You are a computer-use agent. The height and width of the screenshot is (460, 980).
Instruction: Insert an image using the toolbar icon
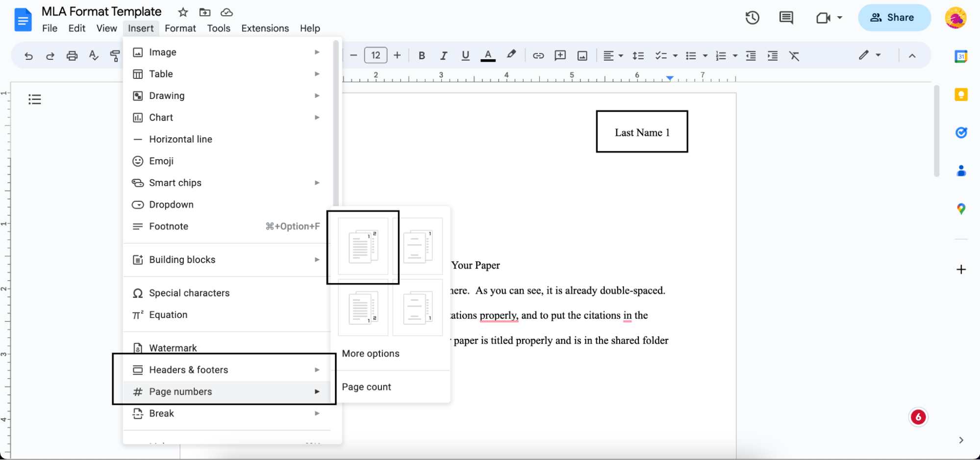(x=581, y=55)
